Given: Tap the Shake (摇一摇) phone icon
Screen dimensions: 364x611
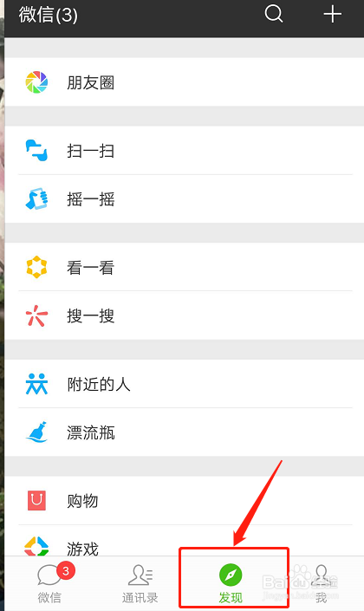Looking at the screenshot, I should [36, 198].
